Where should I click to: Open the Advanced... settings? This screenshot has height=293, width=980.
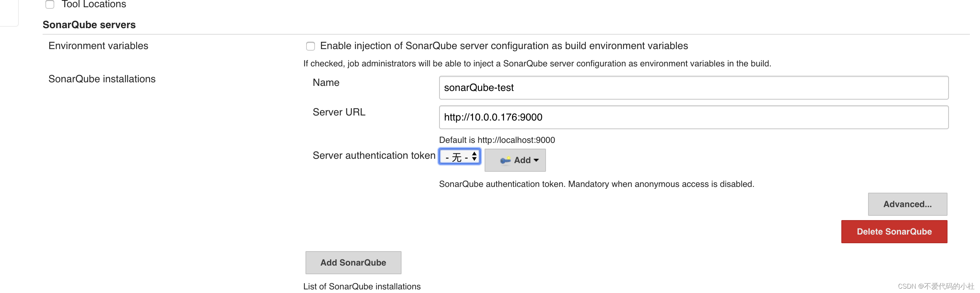point(907,205)
